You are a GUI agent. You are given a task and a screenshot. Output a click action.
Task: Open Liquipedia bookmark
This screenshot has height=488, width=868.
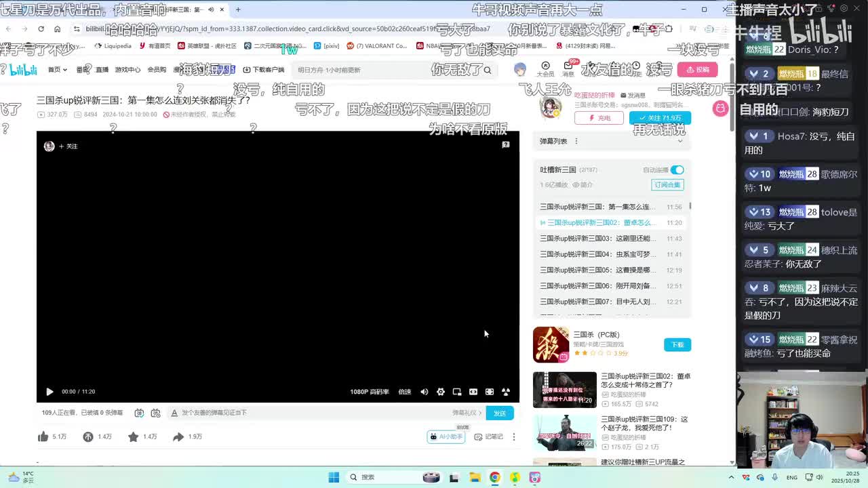click(x=113, y=46)
